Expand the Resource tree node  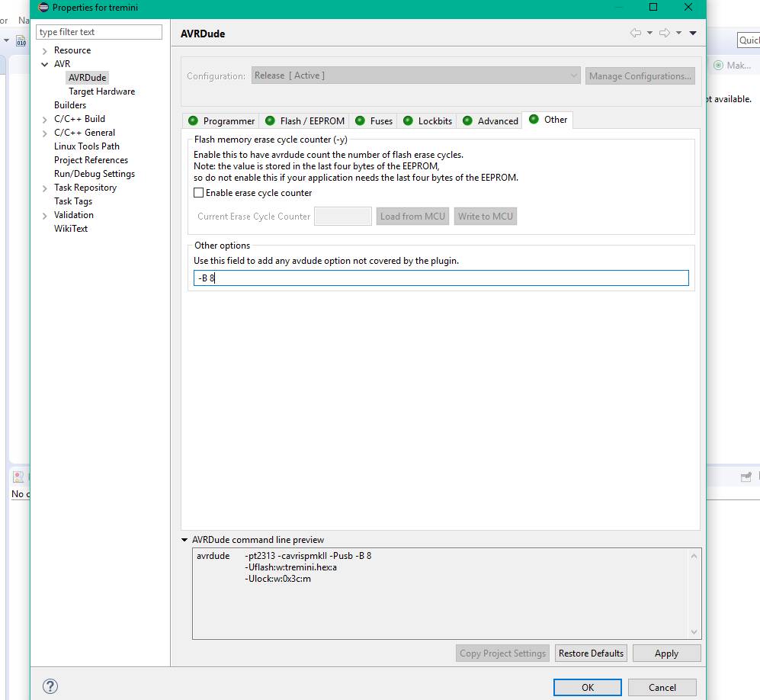coord(44,51)
